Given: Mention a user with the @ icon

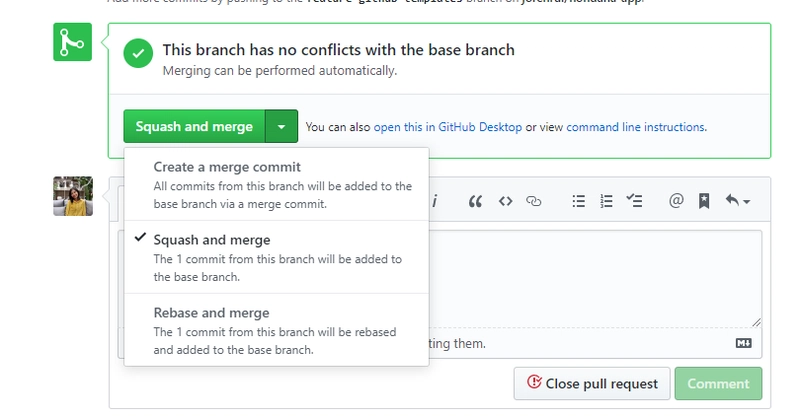Looking at the screenshot, I should click(x=676, y=201).
